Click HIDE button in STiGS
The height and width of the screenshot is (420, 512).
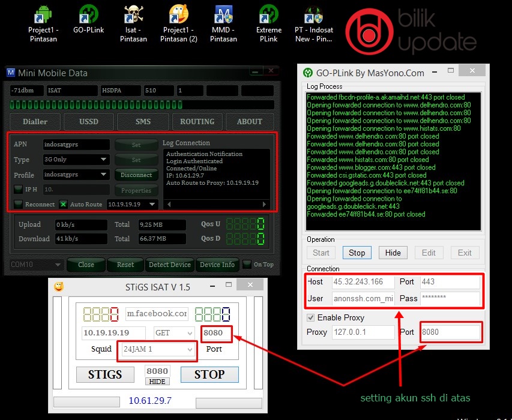pyautogui.click(x=157, y=382)
